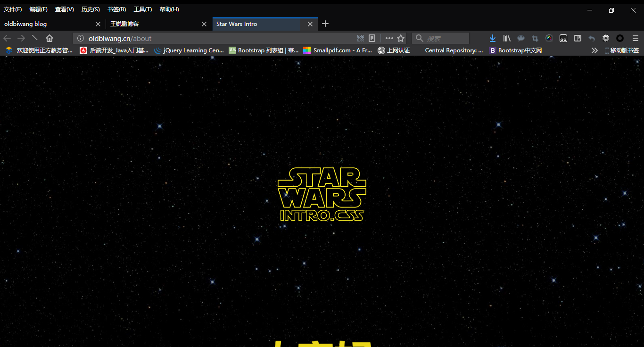
Task: Open bookmark 后端开发_Java入门基...
Action: [115, 50]
